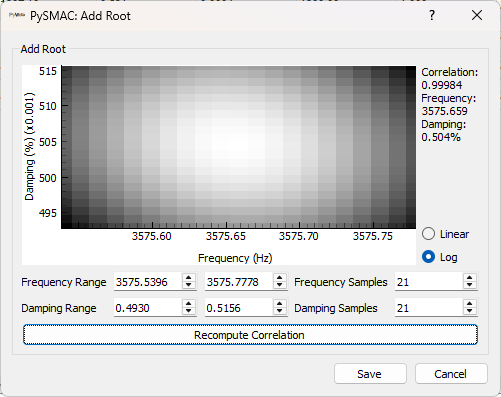The width and height of the screenshot is (501, 397).
Task: Click the Frequency Samples label
Action: coord(341,282)
